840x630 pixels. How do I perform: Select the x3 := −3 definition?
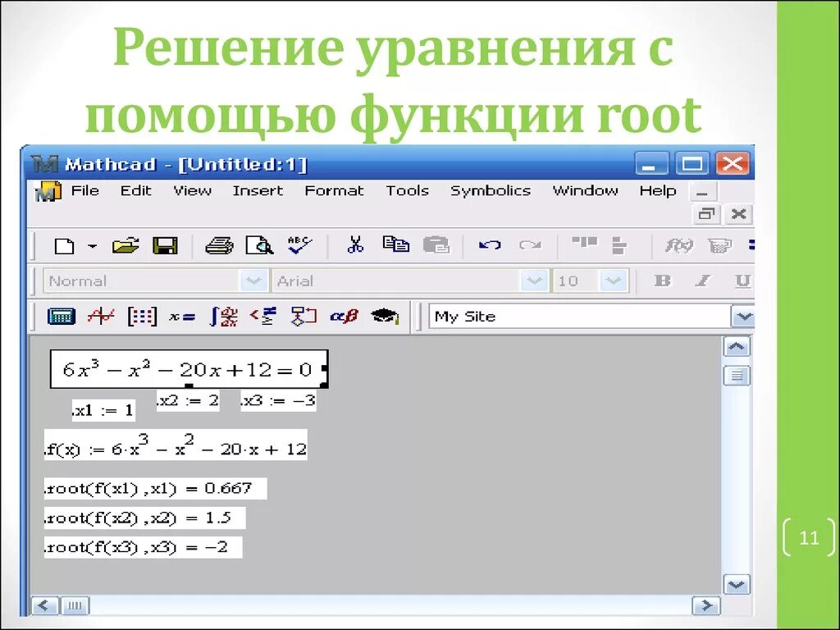(279, 400)
